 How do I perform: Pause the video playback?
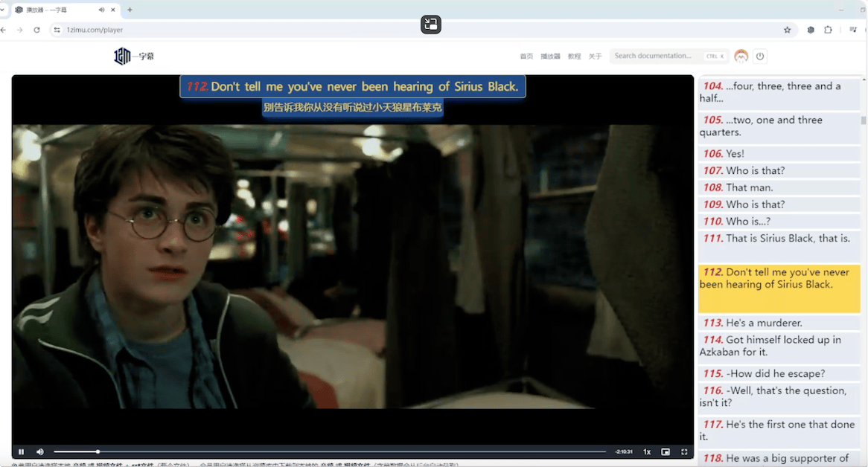click(21, 451)
